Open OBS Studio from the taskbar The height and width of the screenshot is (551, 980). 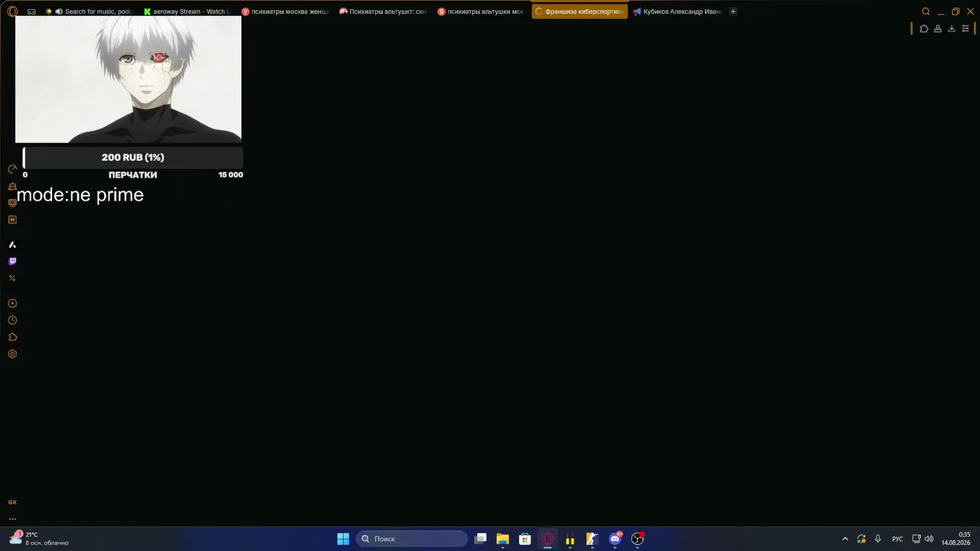click(x=637, y=539)
